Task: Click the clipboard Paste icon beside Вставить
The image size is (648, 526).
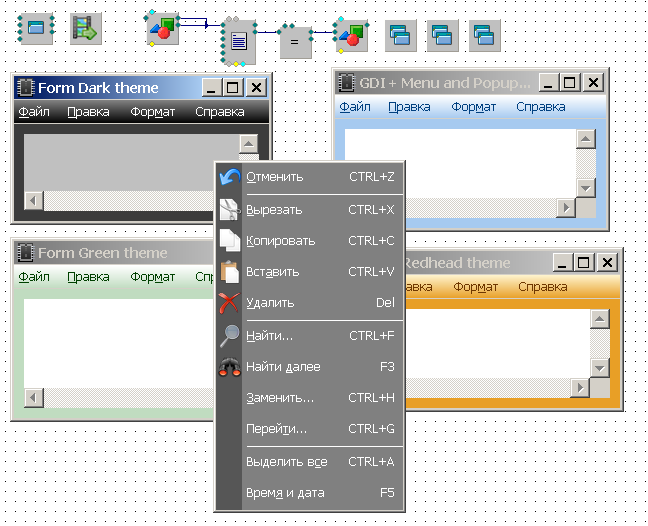Action: point(229,271)
